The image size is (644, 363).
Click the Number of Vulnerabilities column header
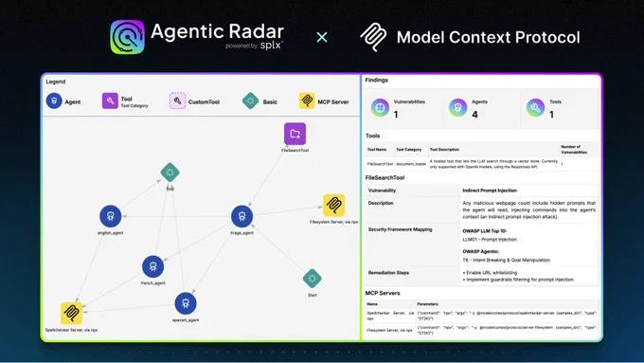[574, 150]
